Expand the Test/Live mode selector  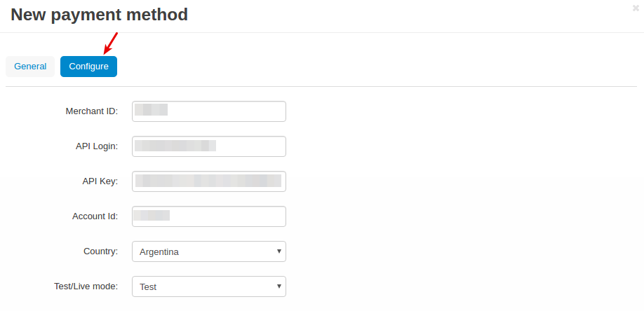click(208, 286)
